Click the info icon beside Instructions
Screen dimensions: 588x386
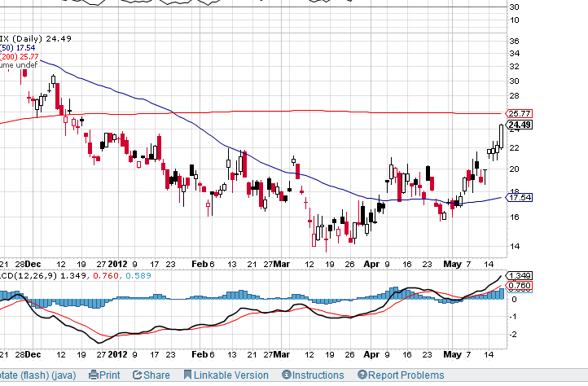pyautogui.click(x=287, y=375)
